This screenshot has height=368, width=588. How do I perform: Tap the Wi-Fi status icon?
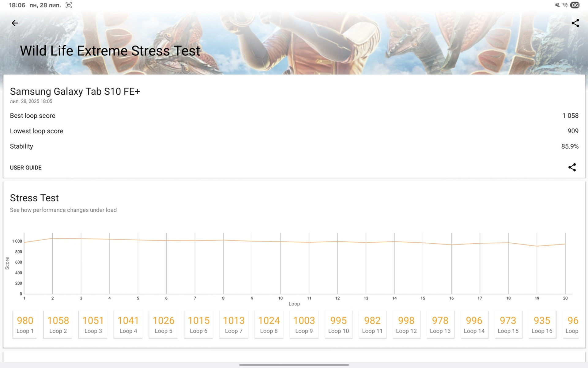(x=565, y=5)
